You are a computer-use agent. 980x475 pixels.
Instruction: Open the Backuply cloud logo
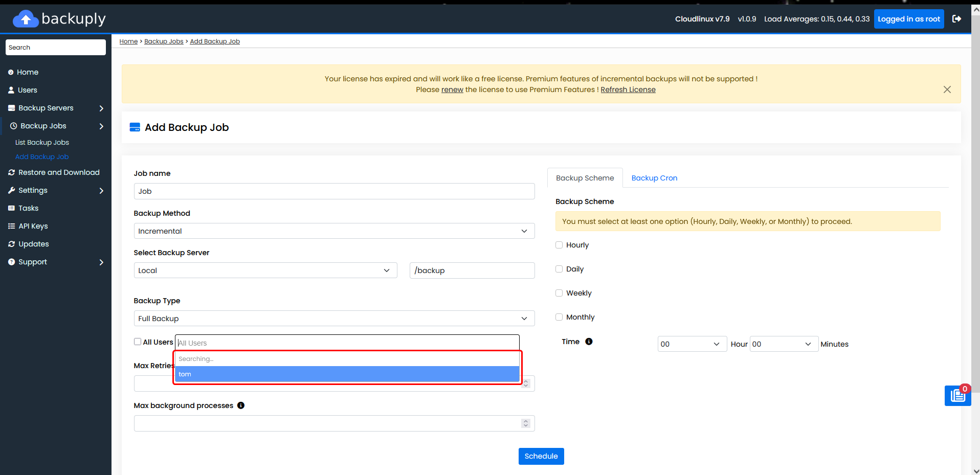[x=26, y=19]
